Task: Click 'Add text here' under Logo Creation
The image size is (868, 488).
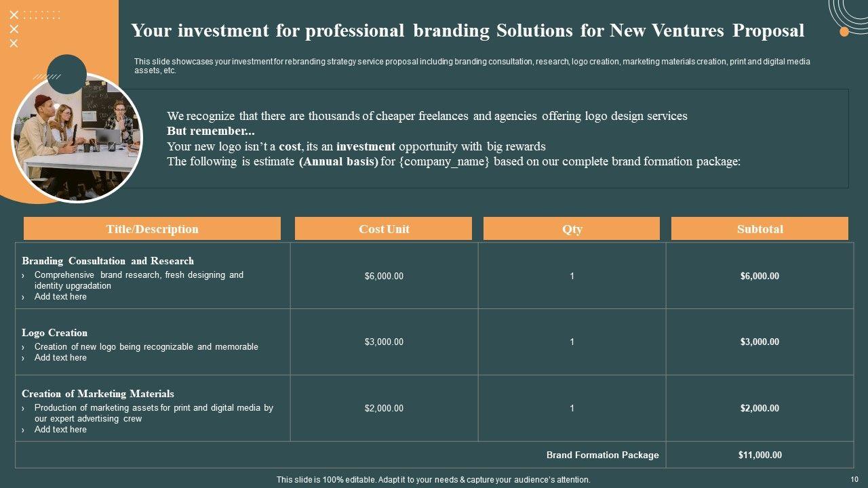Action: (60, 358)
